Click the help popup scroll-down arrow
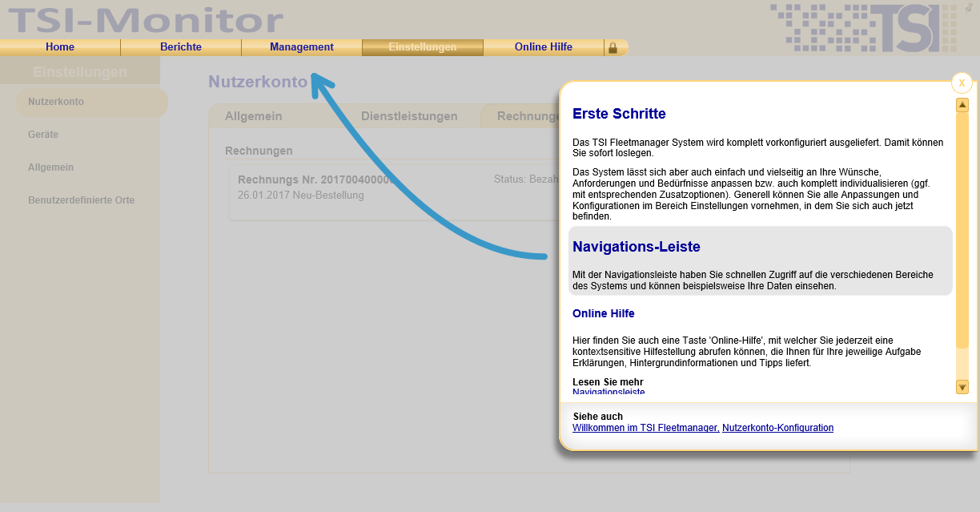This screenshot has width=980, height=512. (x=962, y=387)
